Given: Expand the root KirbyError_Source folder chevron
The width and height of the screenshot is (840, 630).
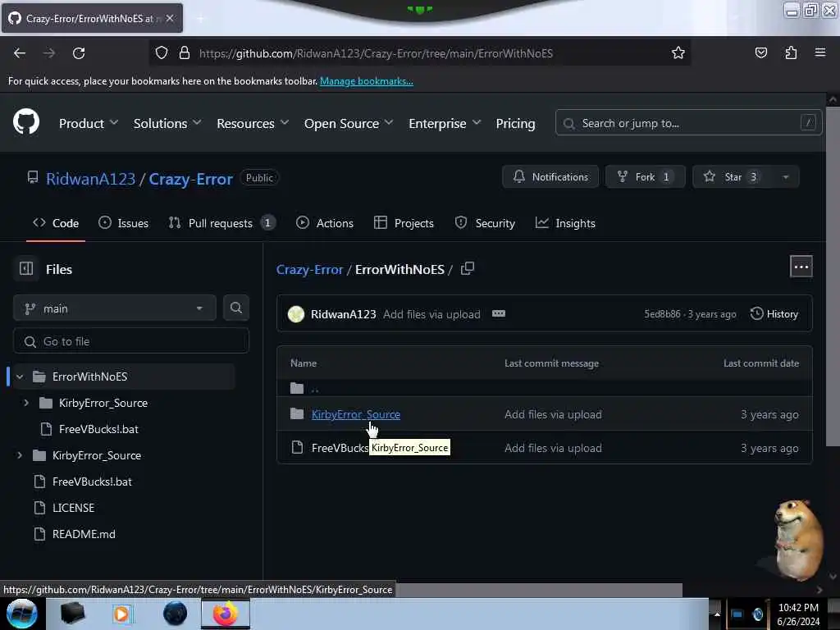Looking at the screenshot, I should (x=20, y=455).
